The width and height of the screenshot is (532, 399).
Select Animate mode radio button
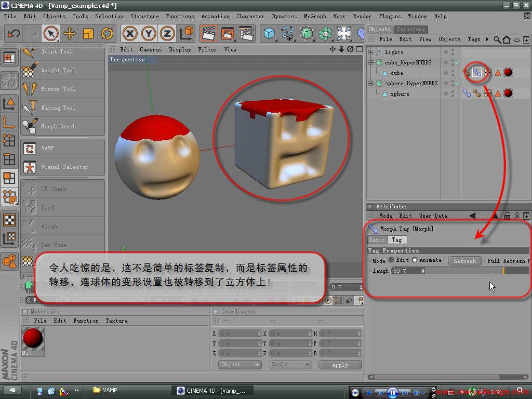(415, 260)
